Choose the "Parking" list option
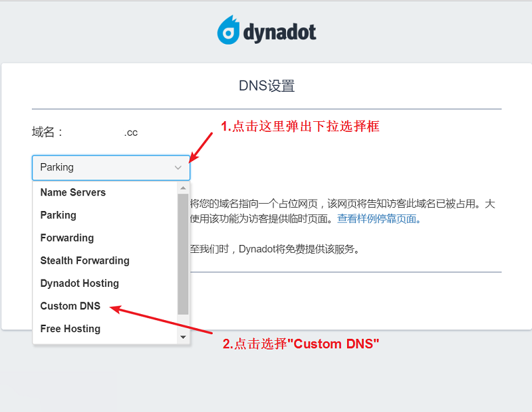532x412 pixels. click(x=59, y=215)
